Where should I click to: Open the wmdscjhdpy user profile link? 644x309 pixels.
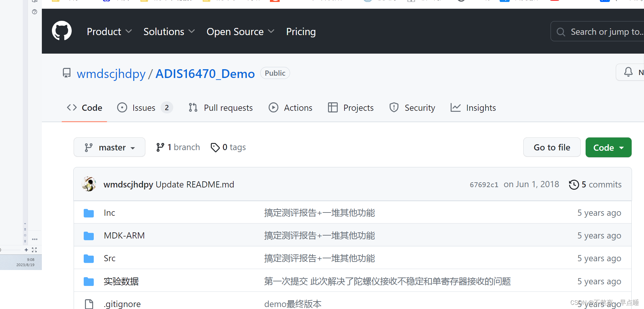pyautogui.click(x=111, y=74)
